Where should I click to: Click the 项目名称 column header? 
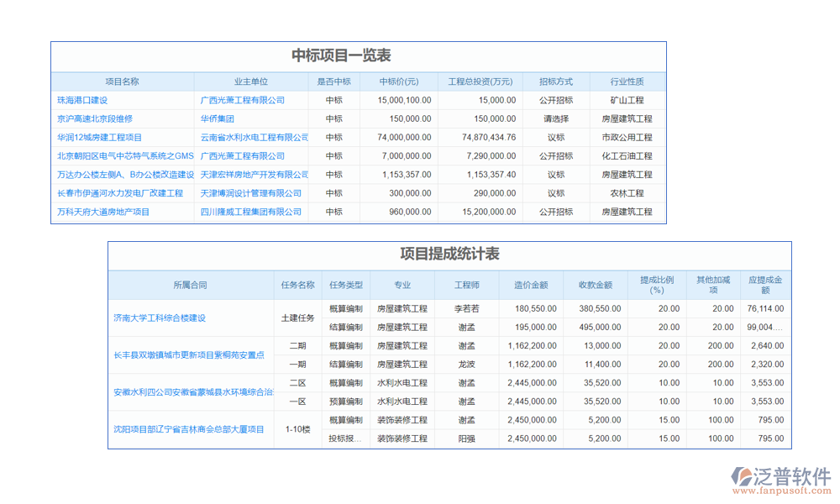click(x=122, y=81)
